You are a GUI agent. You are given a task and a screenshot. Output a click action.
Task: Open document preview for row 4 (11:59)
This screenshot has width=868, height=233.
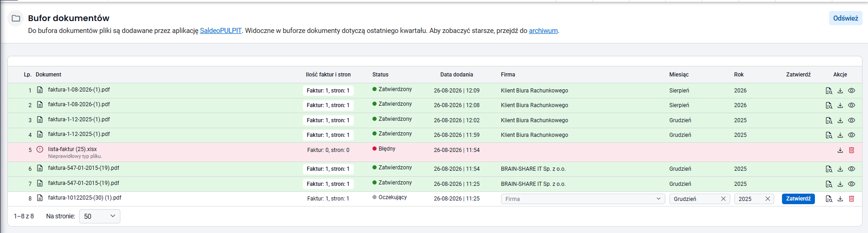[829, 135]
